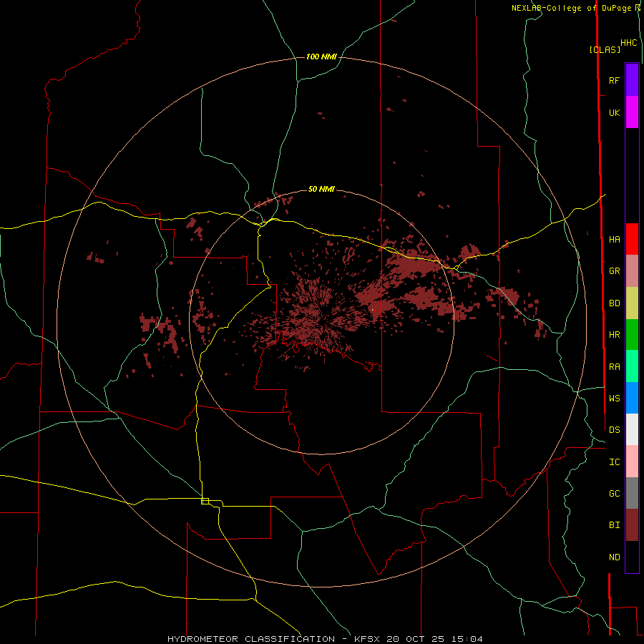Viewport: 644px width, 644px height.
Task: Click the NEXLAB-College of DuPage credit text
Action: (x=575, y=8)
